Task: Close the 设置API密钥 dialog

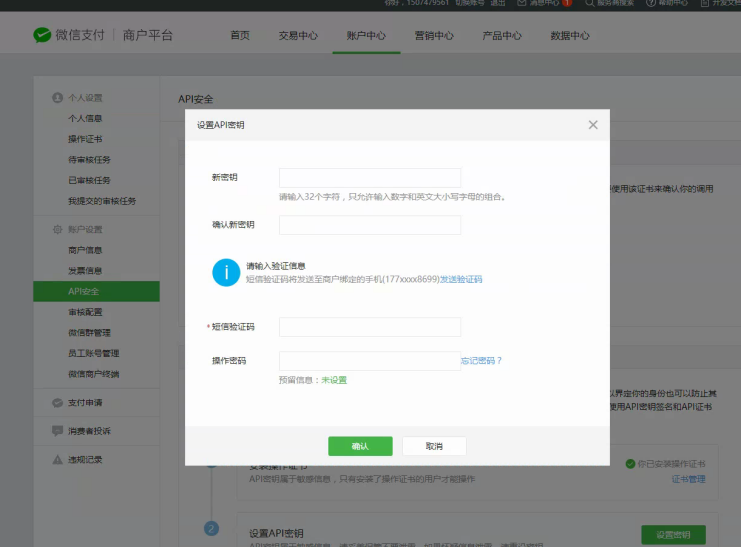Action: tap(593, 125)
